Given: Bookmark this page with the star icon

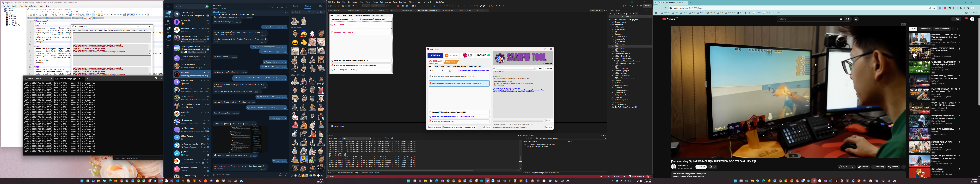Looking at the screenshot, I should pos(934,8).
